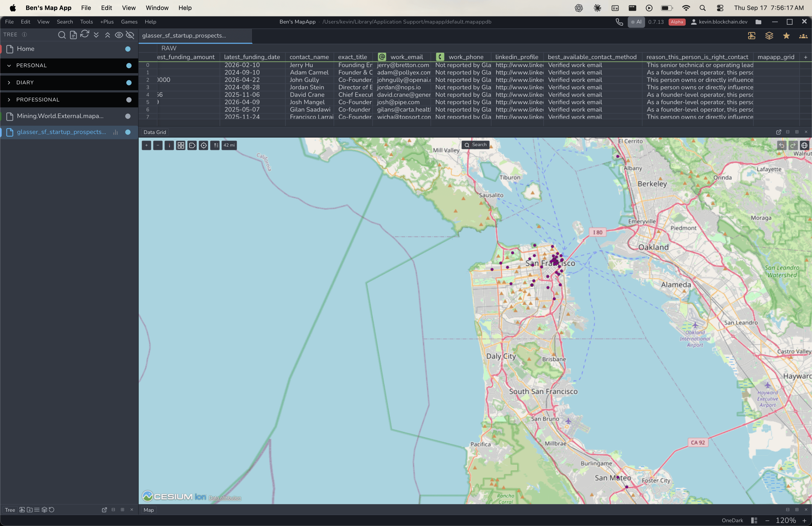Image resolution: width=812 pixels, height=526 pixels.
Task: Open the map Search box
Action: pos(476,145)
